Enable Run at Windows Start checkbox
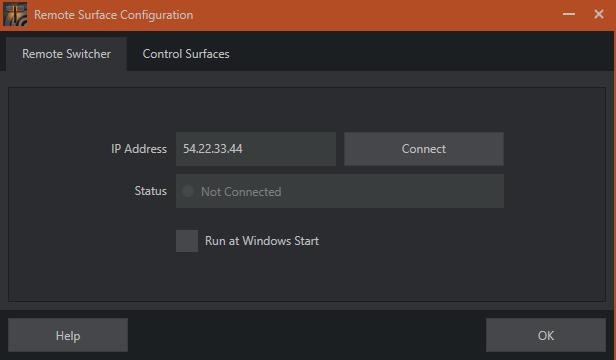The height and width of the screenshot is (360, 616). (x=187, y=241)
